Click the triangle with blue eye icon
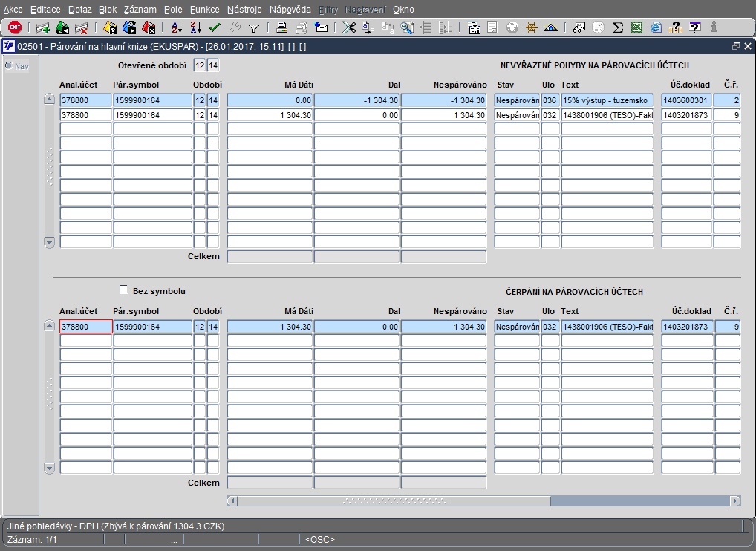 pos(550,28)
